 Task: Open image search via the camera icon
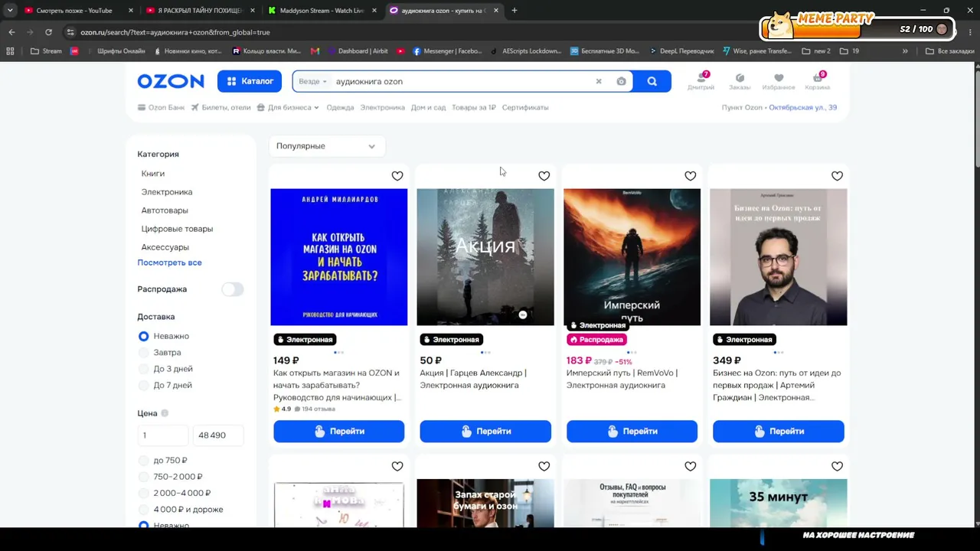tap(621, 81)
